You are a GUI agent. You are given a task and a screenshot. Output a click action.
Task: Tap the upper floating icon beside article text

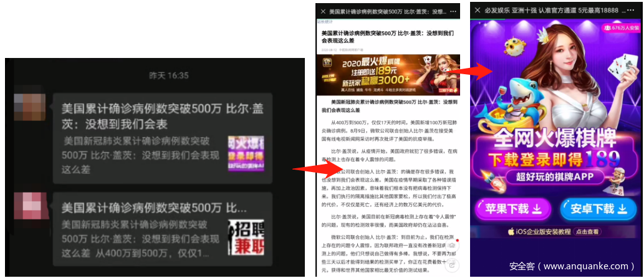pyautogui.click(x=453, y=246)
